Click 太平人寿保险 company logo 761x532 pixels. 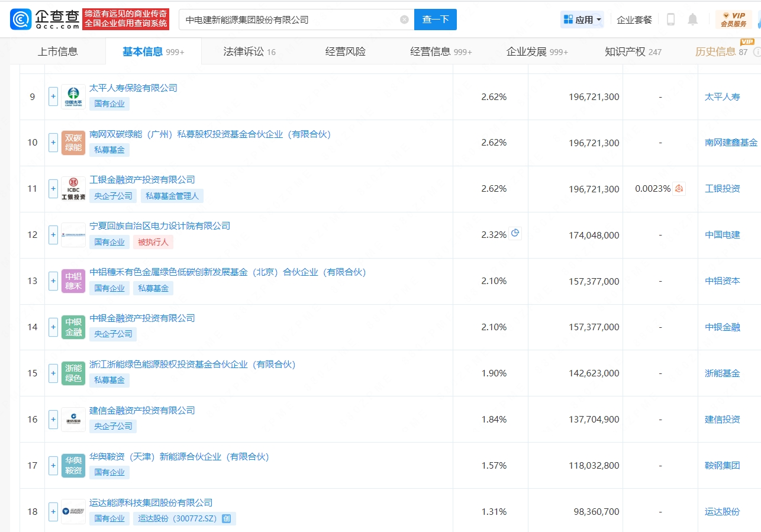(x=73, y=96)
